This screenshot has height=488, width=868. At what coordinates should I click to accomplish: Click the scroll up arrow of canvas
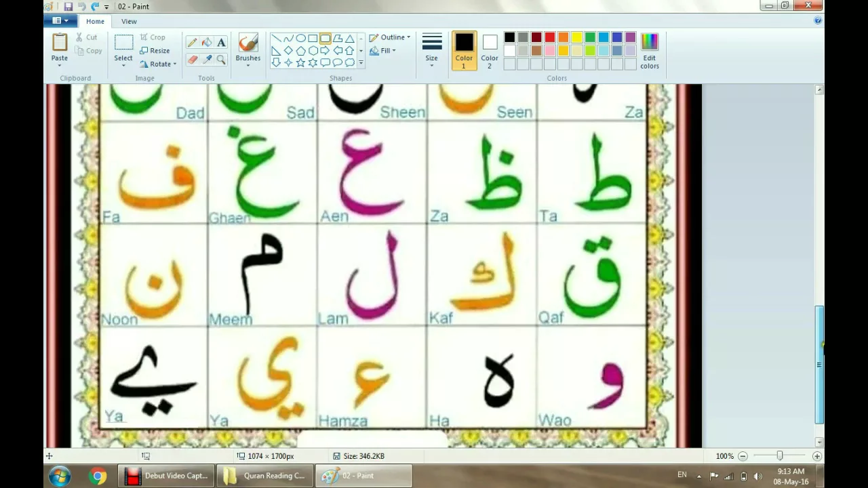point(819,89)
